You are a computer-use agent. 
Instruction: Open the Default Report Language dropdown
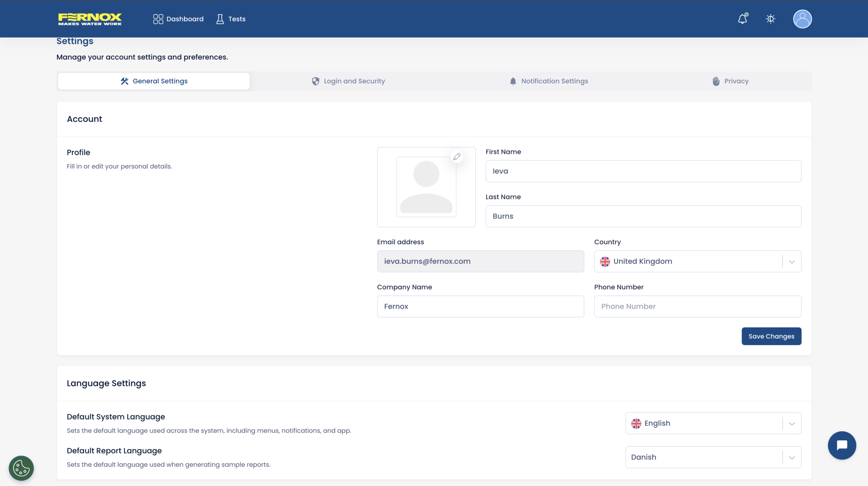pyautogui.click(x=791, y=457)
